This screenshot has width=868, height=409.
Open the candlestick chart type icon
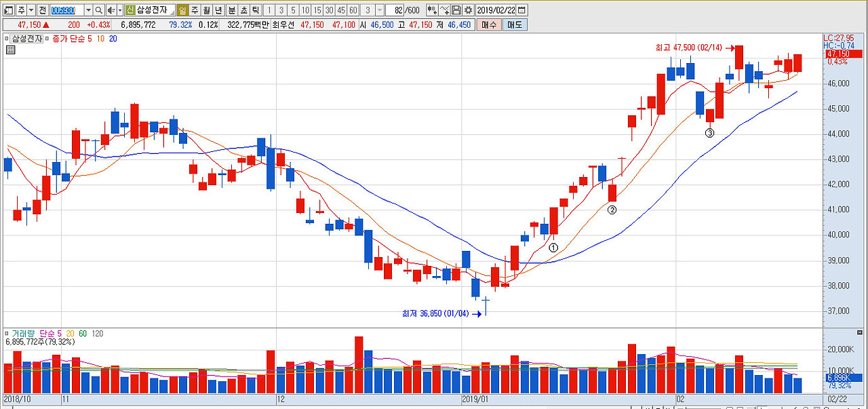click(x=433, y=10)
